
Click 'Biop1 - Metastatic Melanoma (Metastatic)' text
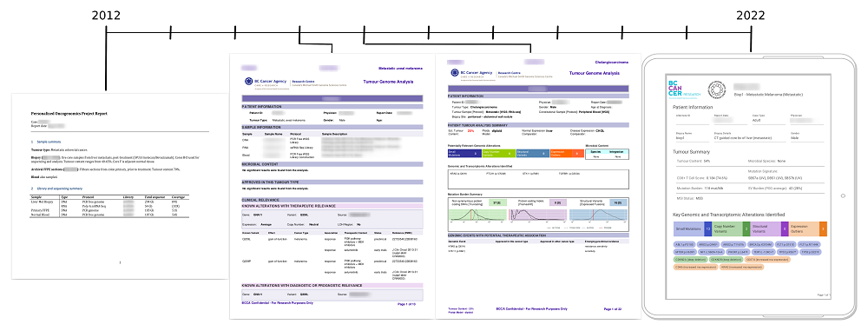pos(767,95)
